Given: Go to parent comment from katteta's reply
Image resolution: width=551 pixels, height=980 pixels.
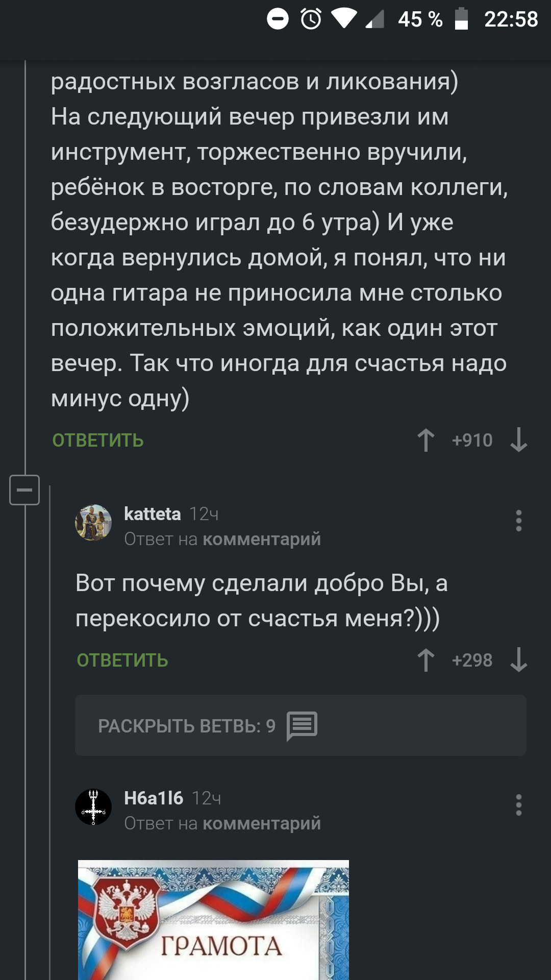Looking at the screenshot, I should coord(262,539).
